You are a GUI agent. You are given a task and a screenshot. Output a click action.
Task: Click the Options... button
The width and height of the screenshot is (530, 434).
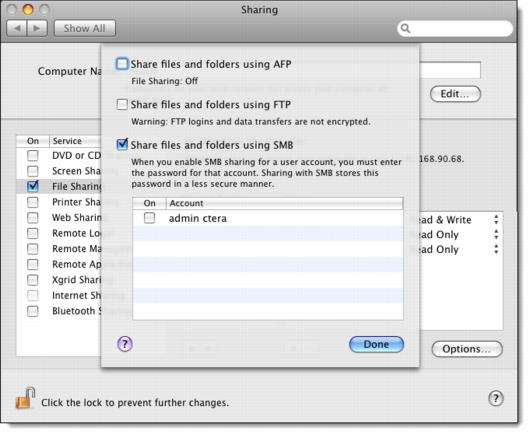467,349
